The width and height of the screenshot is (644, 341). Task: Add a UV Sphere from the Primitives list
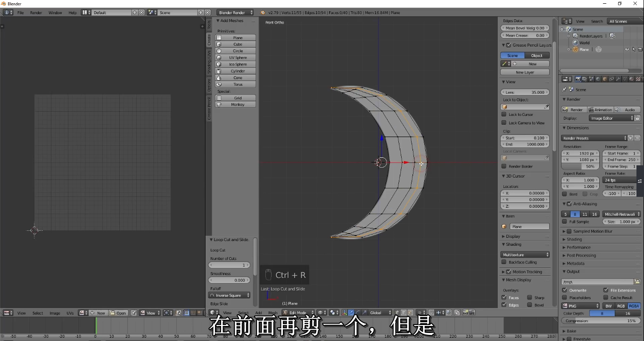point(235,57)
